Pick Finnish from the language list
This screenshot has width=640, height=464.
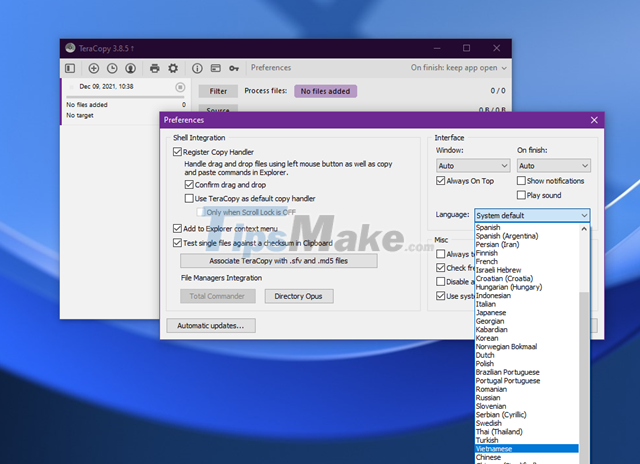click(x=527, y=253)
